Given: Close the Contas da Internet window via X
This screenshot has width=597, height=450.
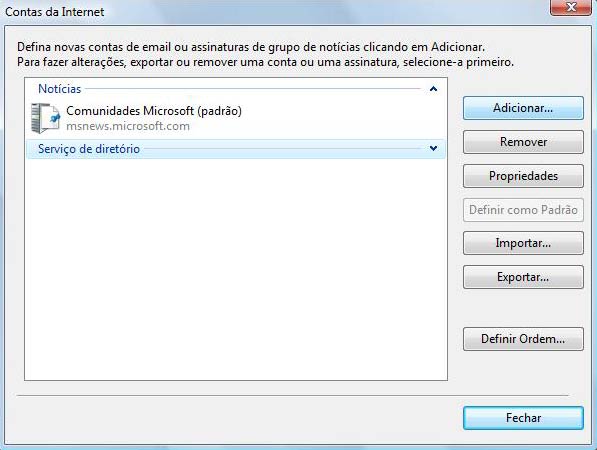Looking at the screenshot, I should [x=571, y=7].
